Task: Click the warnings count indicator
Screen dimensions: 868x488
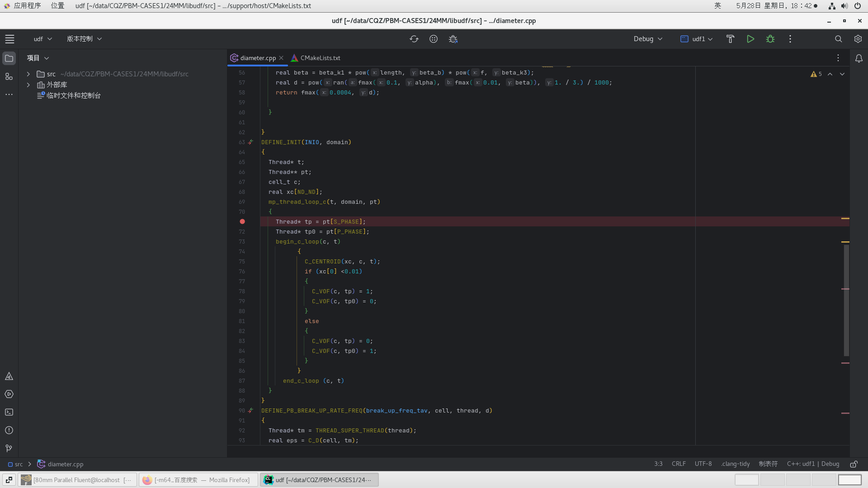Action: (816, 74)
